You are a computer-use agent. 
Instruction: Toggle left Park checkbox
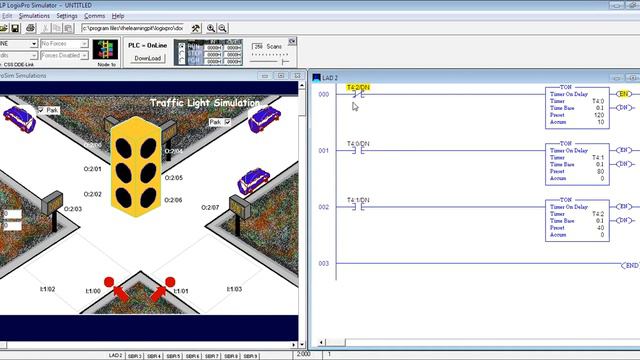[41, 110]
